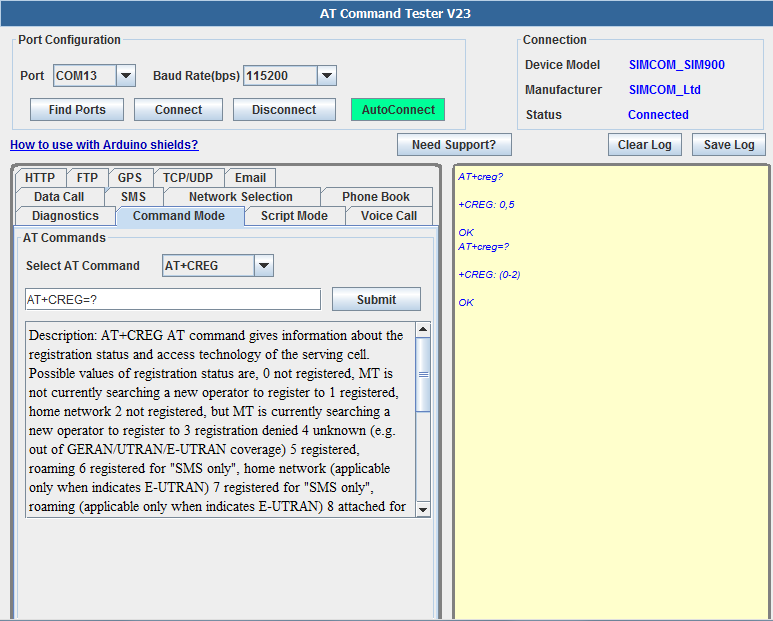Open the Port combo box arrow

tap(126, 76)
